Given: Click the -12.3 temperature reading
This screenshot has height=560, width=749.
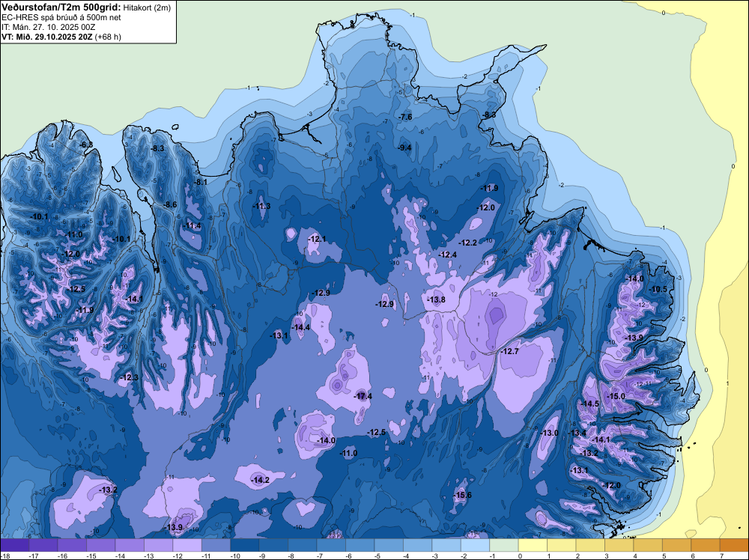Looking at the screenshot, I should pyautogui.click(x=130, y=377).
